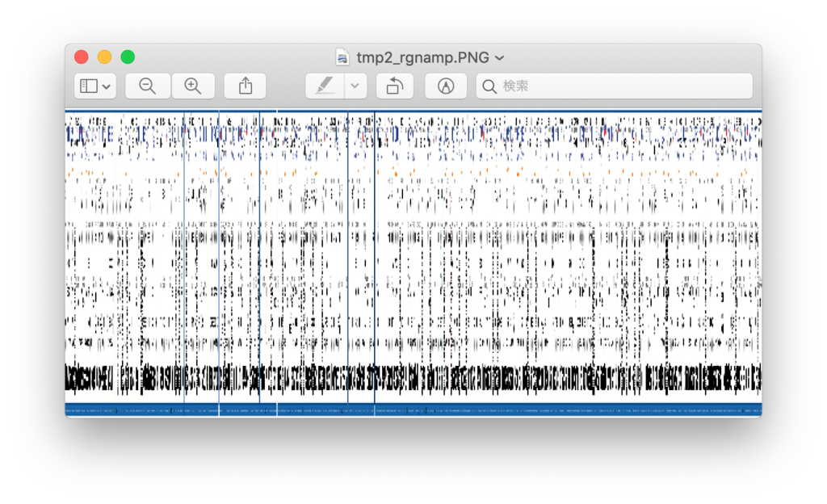The height and width of the screenshot is (504, 827).
Task: Show the Markup toolbar icon
Action: tap(446, 86)
